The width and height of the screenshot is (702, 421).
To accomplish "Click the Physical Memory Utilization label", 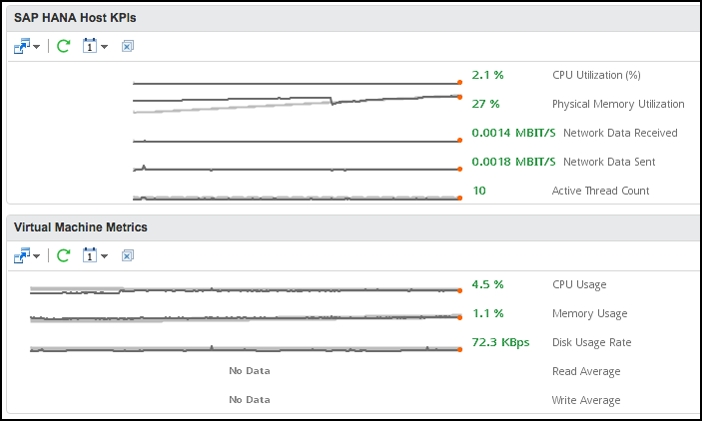I will point(618,104).
